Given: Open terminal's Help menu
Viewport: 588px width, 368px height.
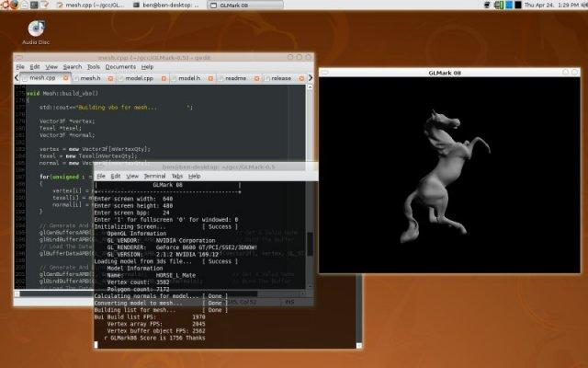Looking at the screenshot, I should click(194, 176).
